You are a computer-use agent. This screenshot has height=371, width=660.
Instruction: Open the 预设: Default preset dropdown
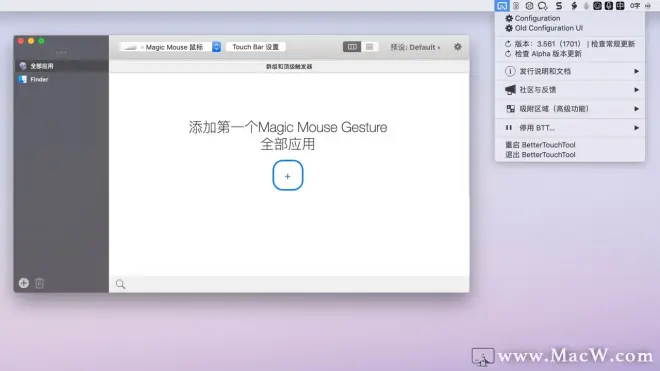point(415,47)
